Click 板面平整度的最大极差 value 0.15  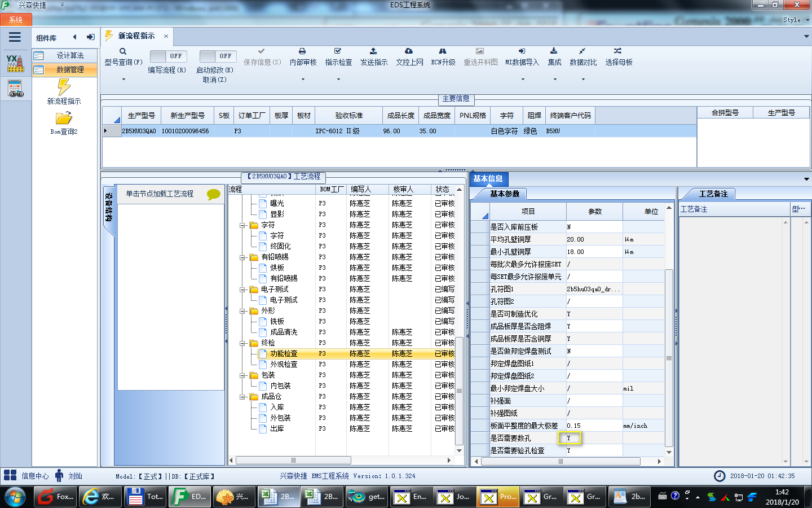click(594, 426)
